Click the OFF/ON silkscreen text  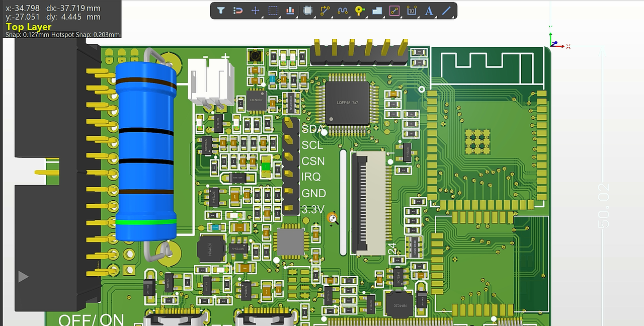click(91, 319)
